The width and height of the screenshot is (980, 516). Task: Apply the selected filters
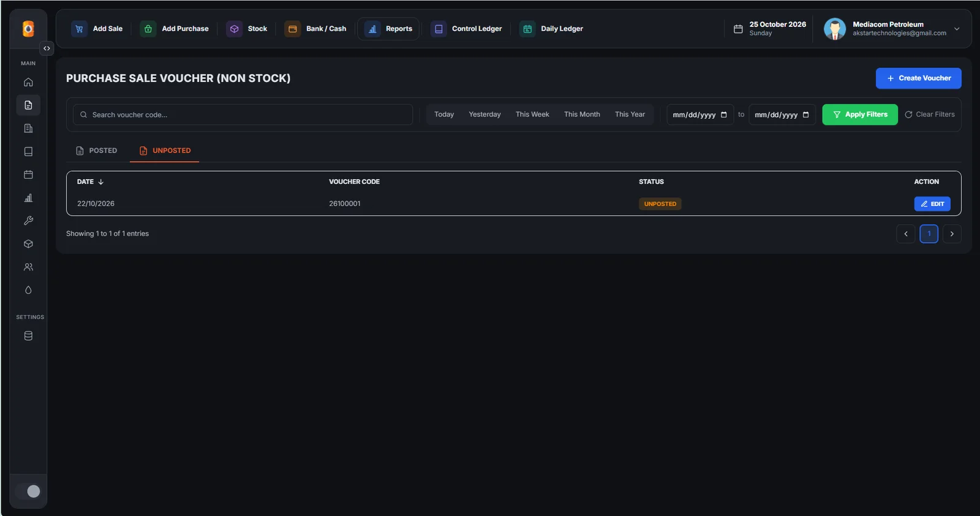coord(860,115)
